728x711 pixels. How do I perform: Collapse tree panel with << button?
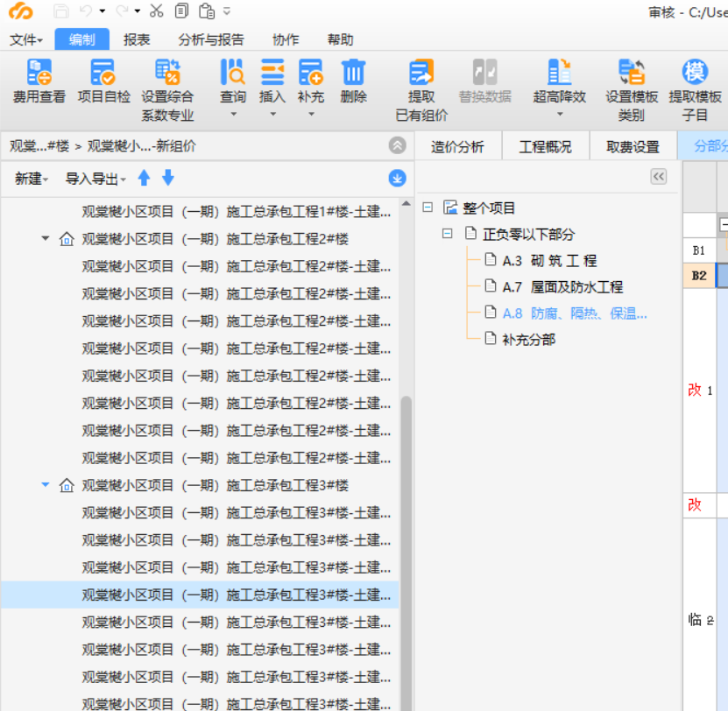[659, 177]
